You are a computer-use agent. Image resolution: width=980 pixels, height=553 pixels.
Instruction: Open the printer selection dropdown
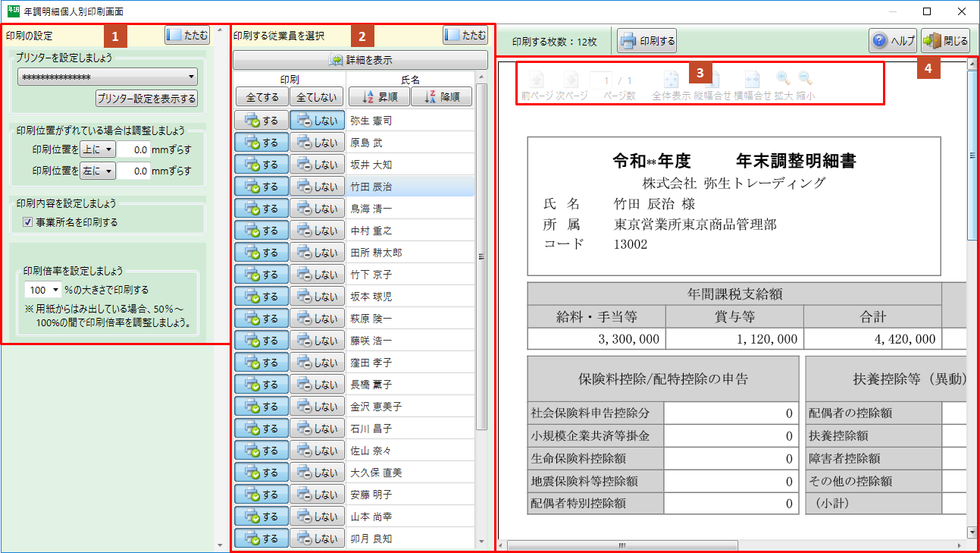pyautogui.click(x=107, y=77)
